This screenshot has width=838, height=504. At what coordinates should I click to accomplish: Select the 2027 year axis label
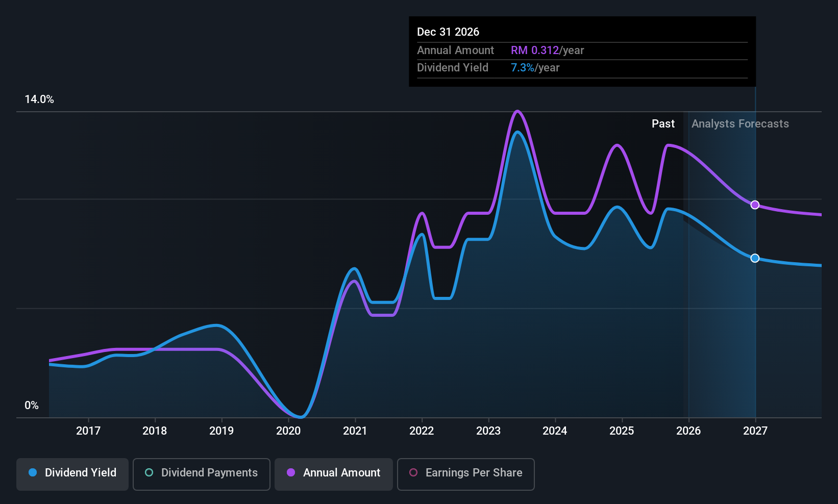click(755, 431)
